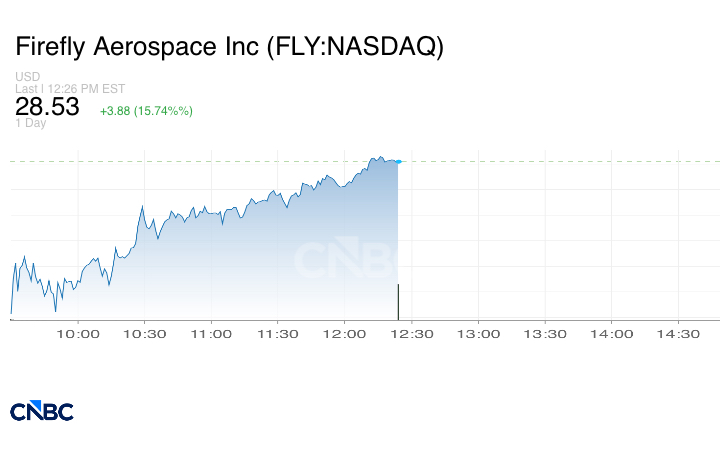Image resolution: width=720 pixels, height=450 pixels.
Task: Pick 14:30 on the time axis
Action: point(677,334)
